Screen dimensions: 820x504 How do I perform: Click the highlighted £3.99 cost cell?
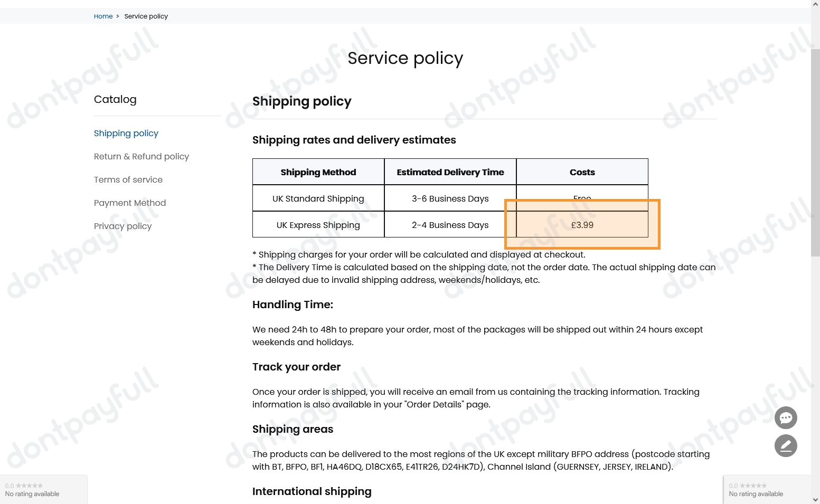click(x=582, y=225)
